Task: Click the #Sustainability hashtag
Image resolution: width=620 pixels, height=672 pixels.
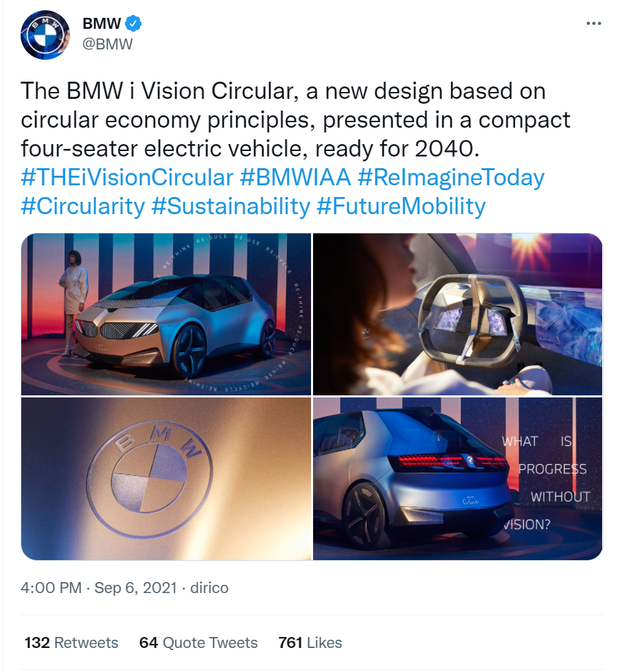Action: 232,206
